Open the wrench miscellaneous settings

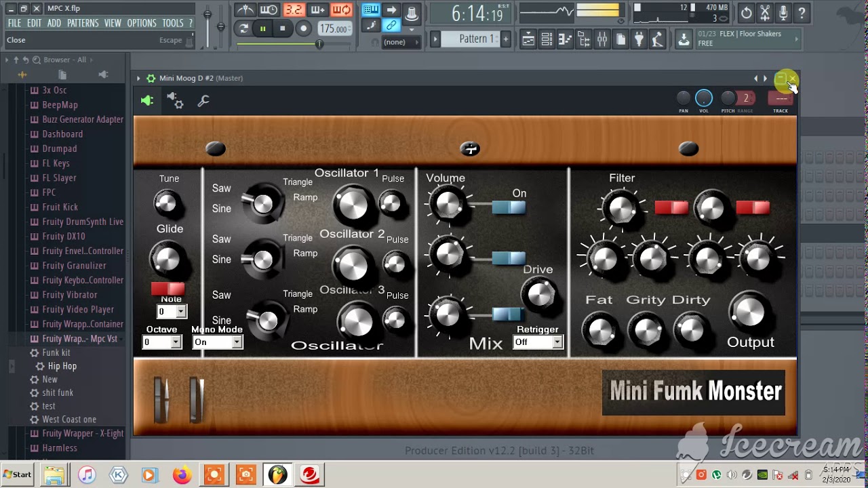203,101
